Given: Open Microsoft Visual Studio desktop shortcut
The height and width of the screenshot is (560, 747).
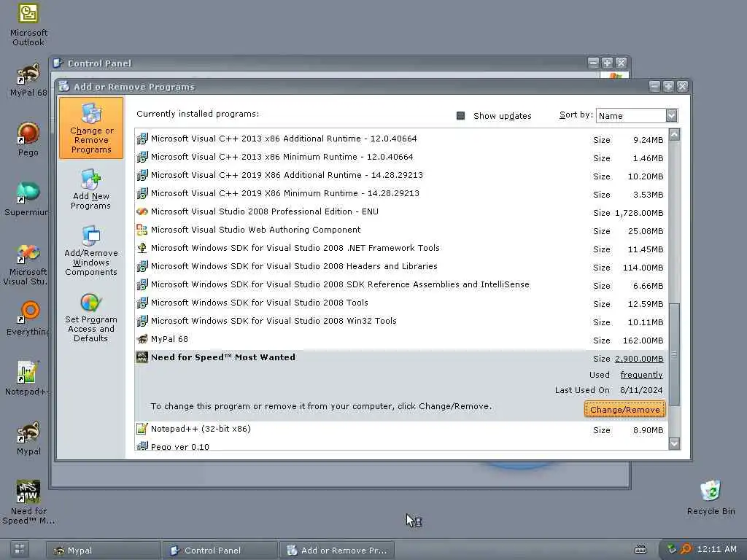Looking at the screenshot, I should tap(26, 264).
